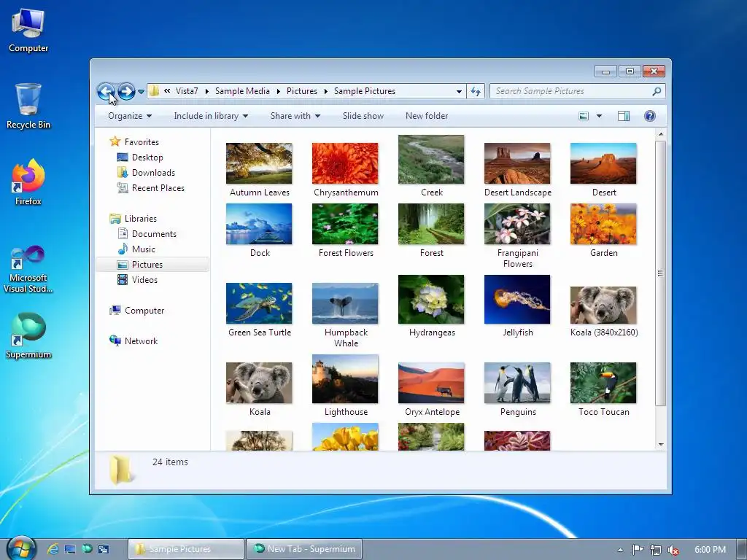747x560 pixels.
Task: Open Recent Places in Favorites
Action: [x=151, y=187]
